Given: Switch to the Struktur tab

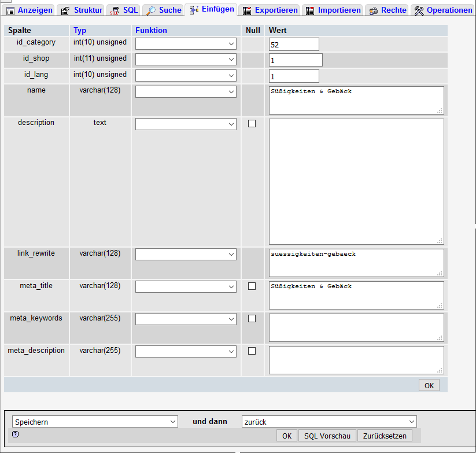Looking at the screenshot, I should 82,10.
